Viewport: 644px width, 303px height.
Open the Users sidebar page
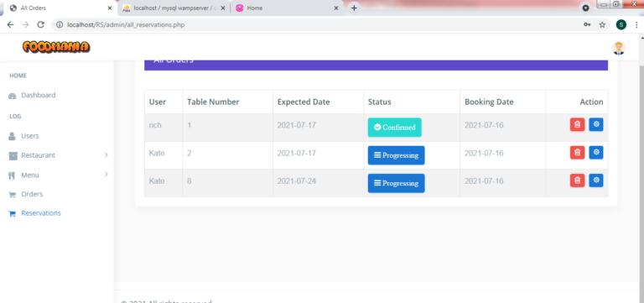click(30, 136)
